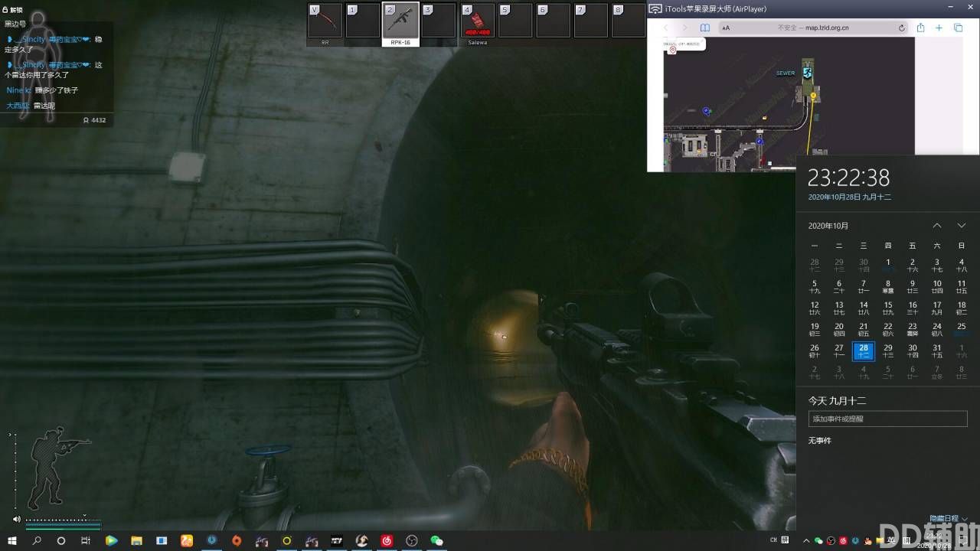This screenshot has width=980, height=551.
Task: Select October 6 in the calendar
Action: point(839,287)
